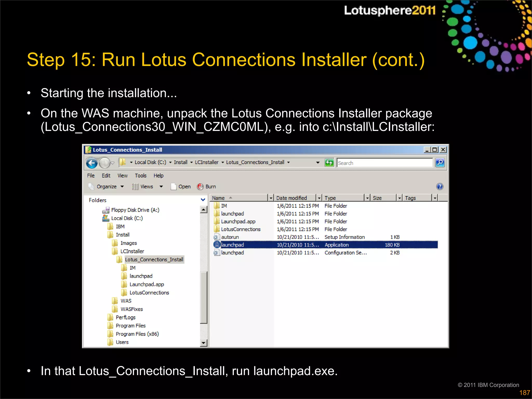Click the Open toolbar button label

184,187
